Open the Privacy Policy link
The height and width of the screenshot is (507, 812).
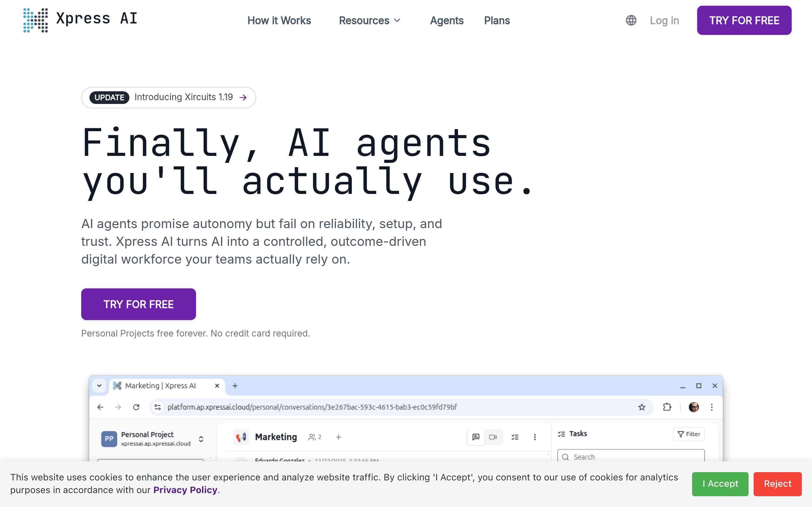tap(185, 490)
